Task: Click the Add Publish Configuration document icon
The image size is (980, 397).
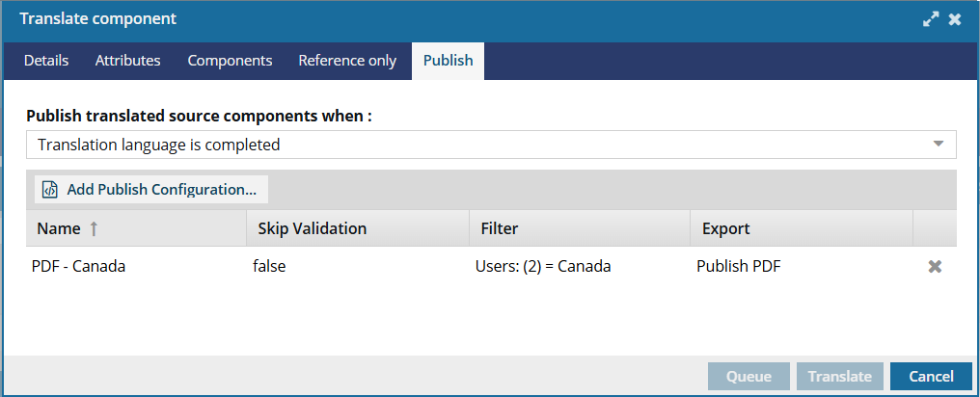Action: point(49,189)
